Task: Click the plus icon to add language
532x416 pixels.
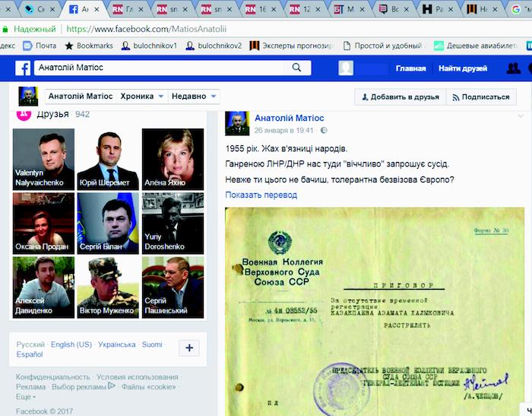Action: click(x=189, y=348)
